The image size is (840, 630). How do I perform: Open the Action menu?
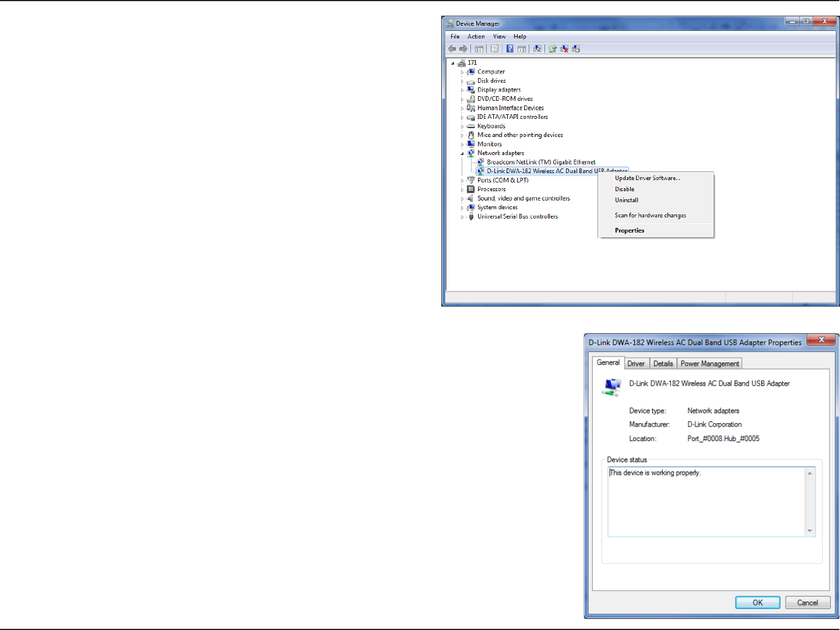point(476,36)
